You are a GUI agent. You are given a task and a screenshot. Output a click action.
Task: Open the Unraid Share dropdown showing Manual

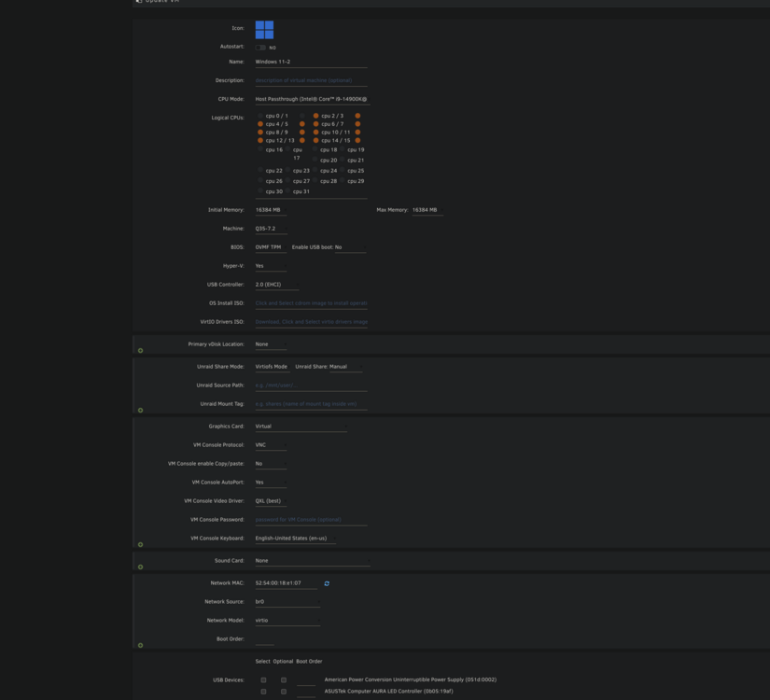tap(346, 367)
